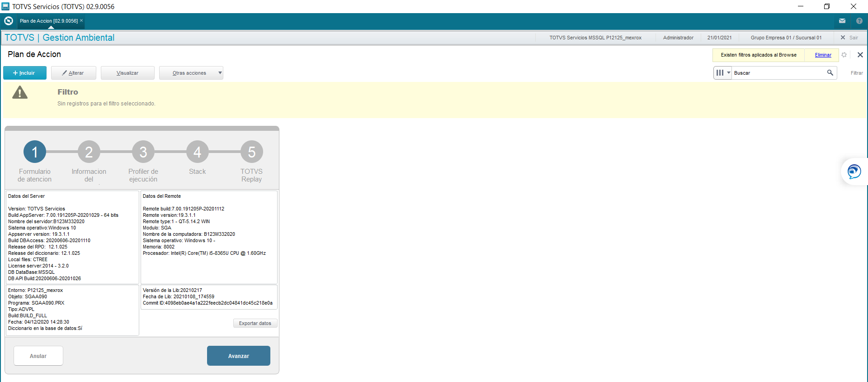Select step 5 TOTVS Replay
The height and width of the screenshot is (382, 868).
tap(252, 152)
